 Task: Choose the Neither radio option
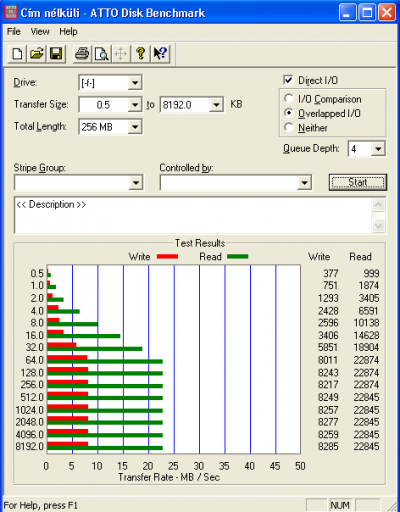(288, 127)
